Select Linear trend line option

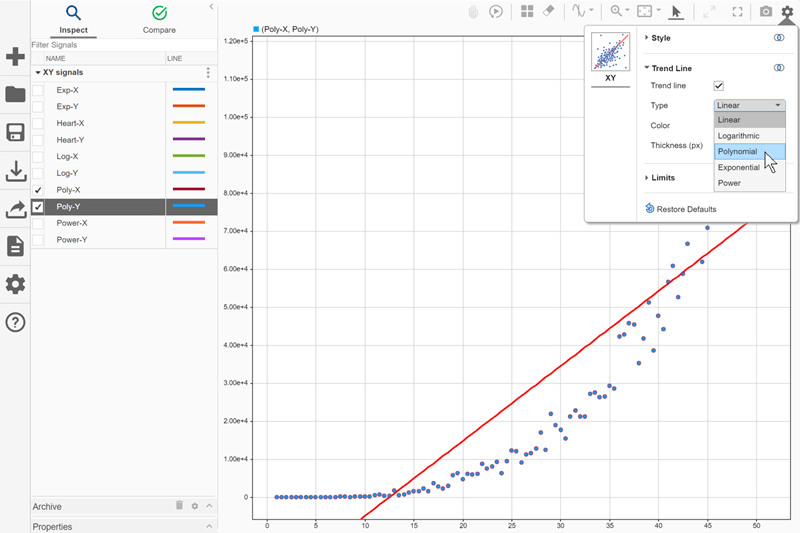point(749,120)
